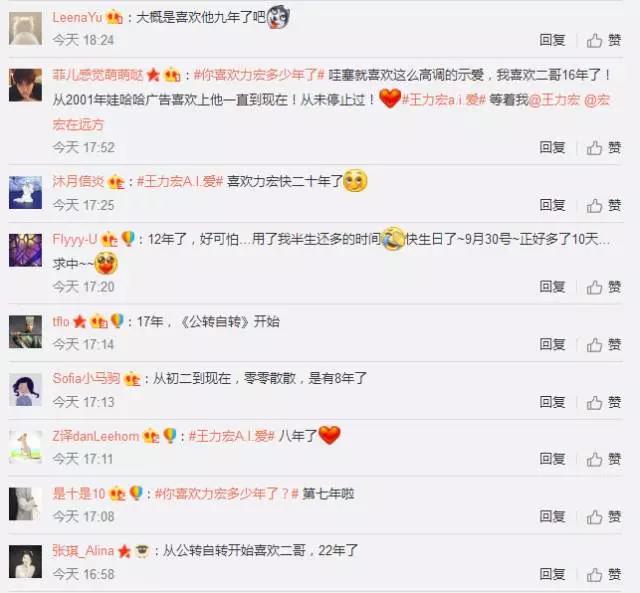Like tflo's 17:14 comment
Screen dimensions: 640x593
click(x=604, y=344)
